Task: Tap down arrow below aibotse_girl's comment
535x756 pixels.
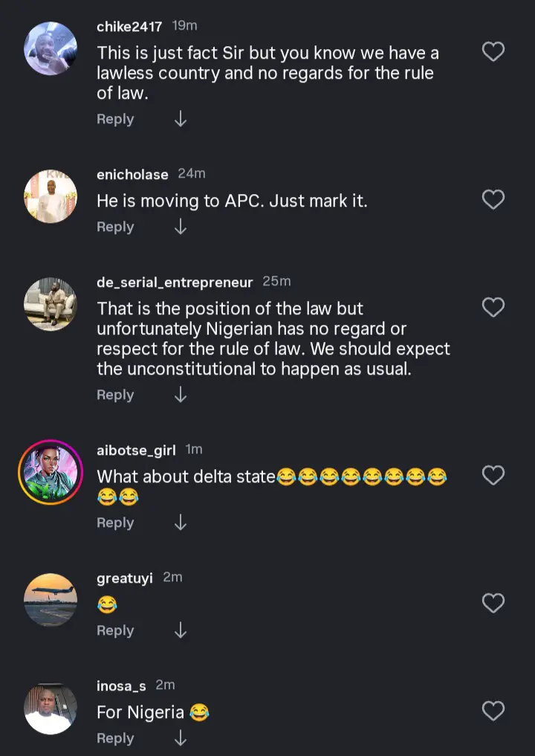Action: click(x=180, y=523)
